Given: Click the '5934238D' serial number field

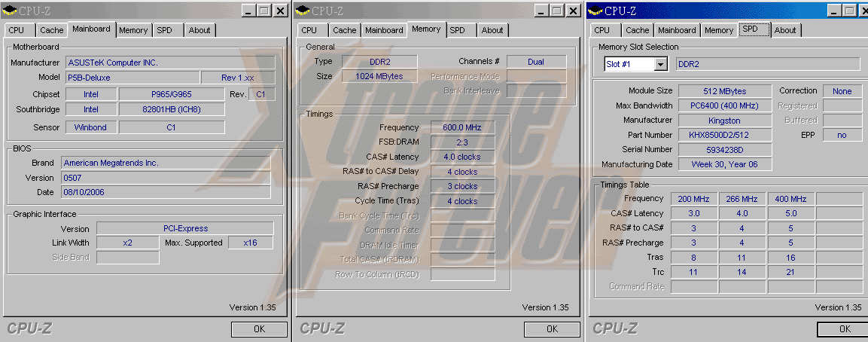Looking at the screenshot, I should (x=725, y=150).
